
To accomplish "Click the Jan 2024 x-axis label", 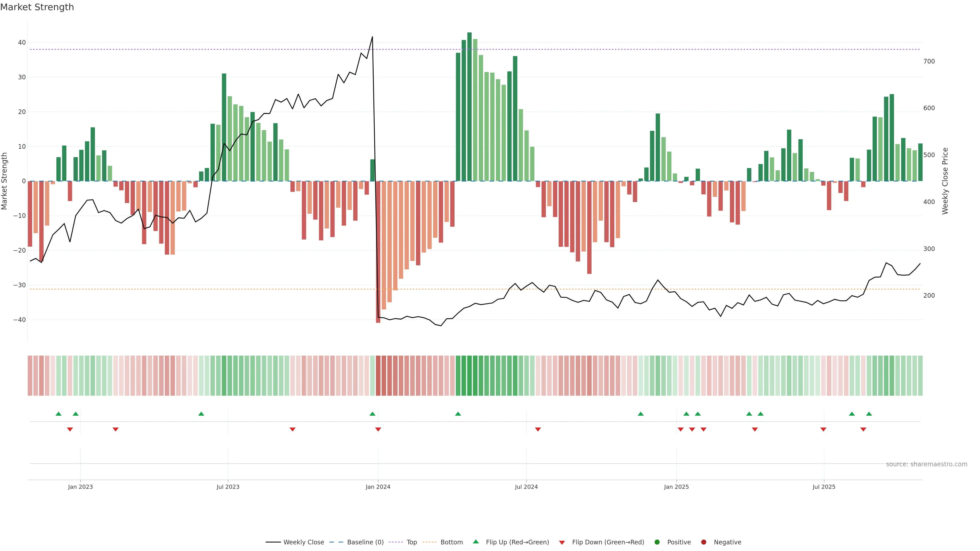I will 378,487.
